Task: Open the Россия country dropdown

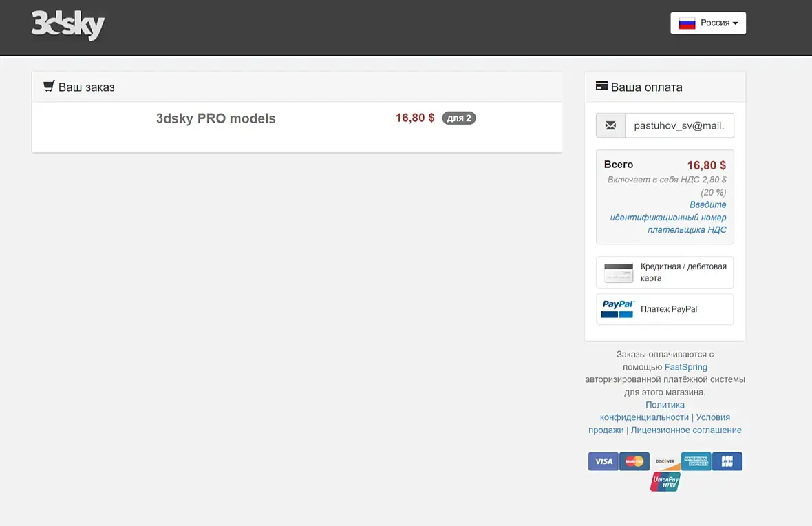Action: coord(708,23)
